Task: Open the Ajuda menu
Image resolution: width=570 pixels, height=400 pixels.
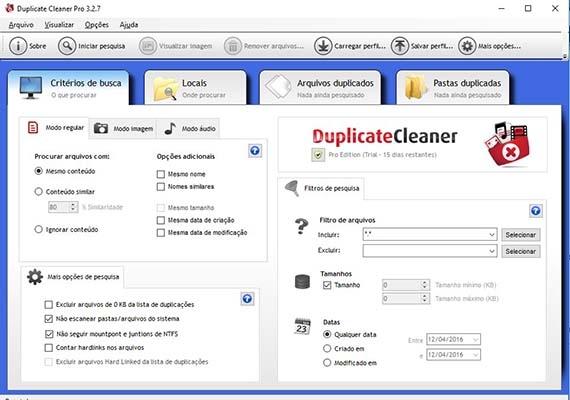Action: tap(129, 25)
